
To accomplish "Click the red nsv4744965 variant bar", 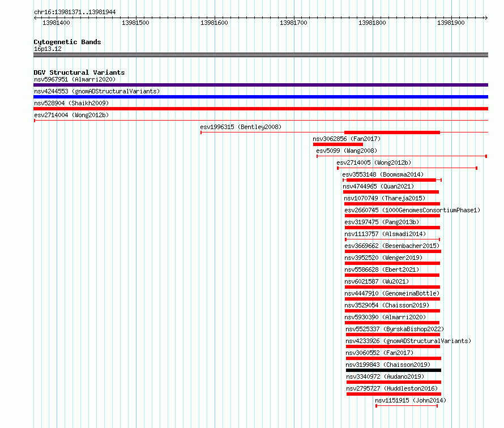I will 391,192.
